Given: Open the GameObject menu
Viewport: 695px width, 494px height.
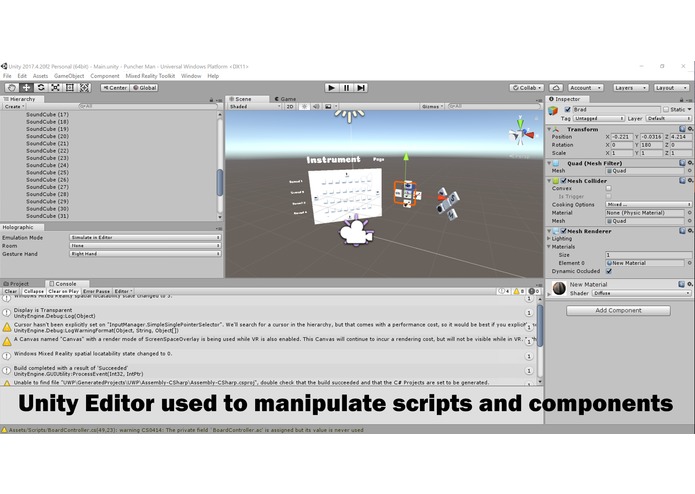Looking at the screenshot, I should click(69, 76).
